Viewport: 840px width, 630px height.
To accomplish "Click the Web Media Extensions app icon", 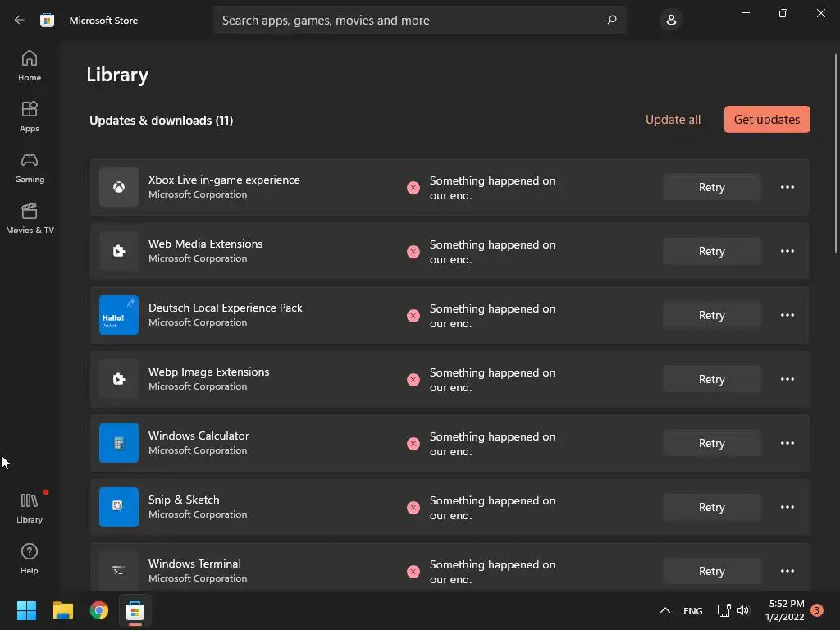I will click(x=119, y=251).
